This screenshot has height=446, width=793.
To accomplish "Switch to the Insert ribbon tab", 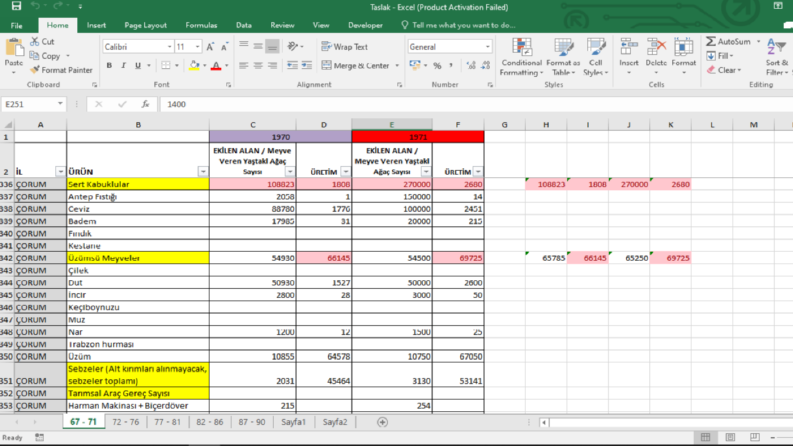I will [96, 25].
